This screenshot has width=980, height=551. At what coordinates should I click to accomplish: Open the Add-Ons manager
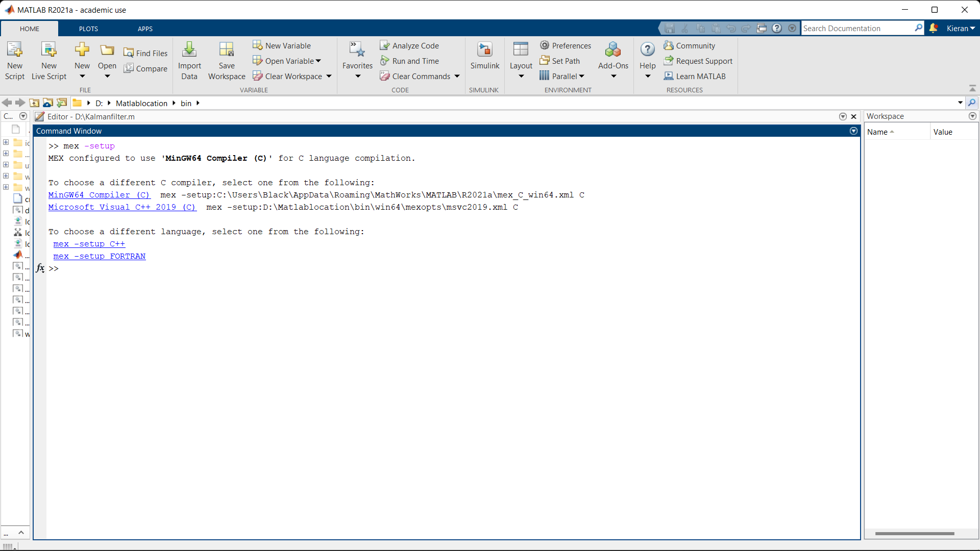[613, 56]
